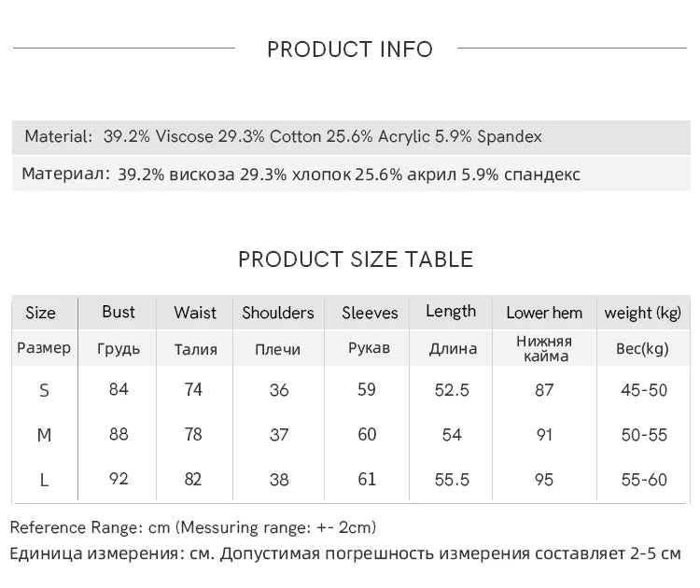Select the size L row label
This screenshot has height=588, width=700.
pos(44,480)
